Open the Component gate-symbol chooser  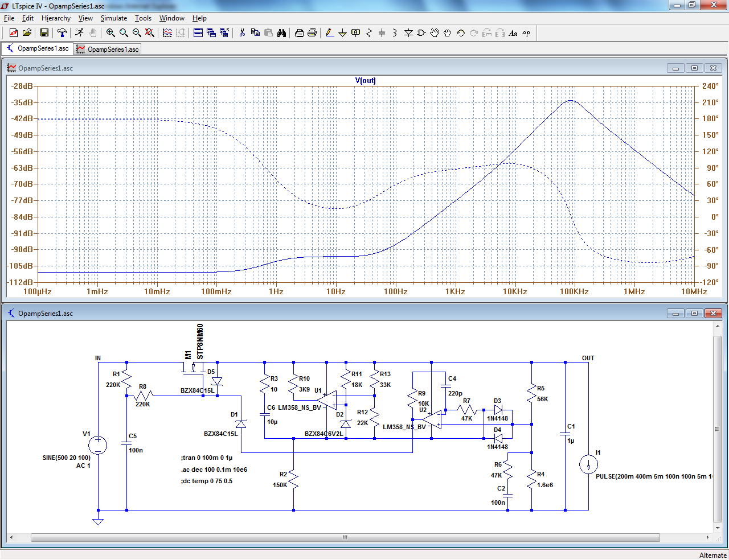421,33
